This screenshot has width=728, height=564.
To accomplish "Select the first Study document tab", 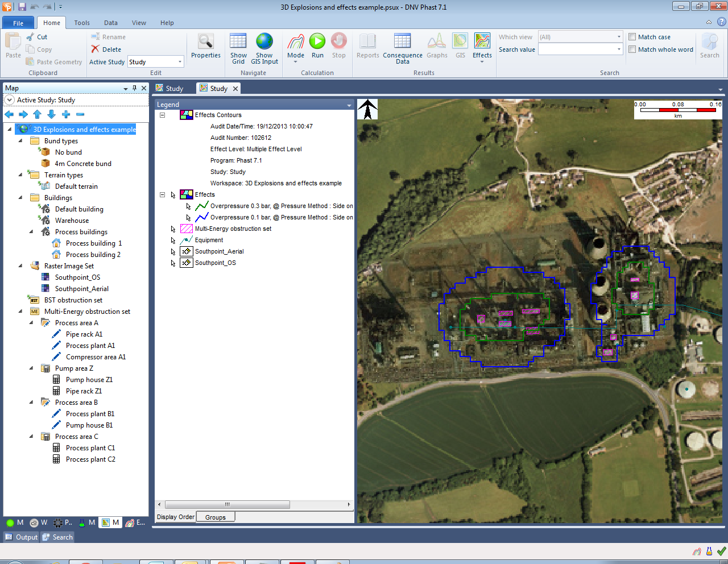I will click(170, 88).
